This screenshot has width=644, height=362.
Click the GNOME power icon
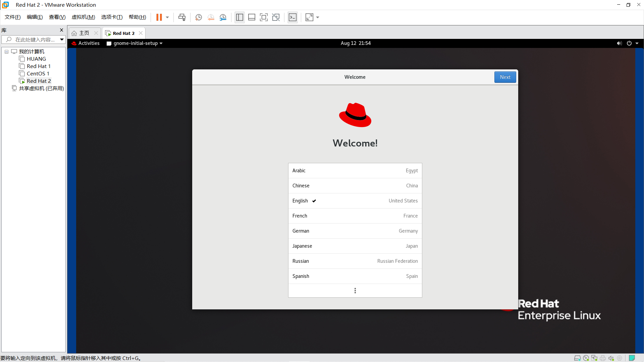(x=629, y=43)
